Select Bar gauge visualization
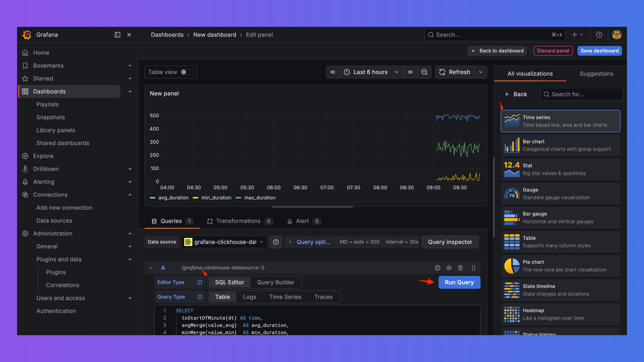Screen dimensions: 644x362 tap(560, 217)
